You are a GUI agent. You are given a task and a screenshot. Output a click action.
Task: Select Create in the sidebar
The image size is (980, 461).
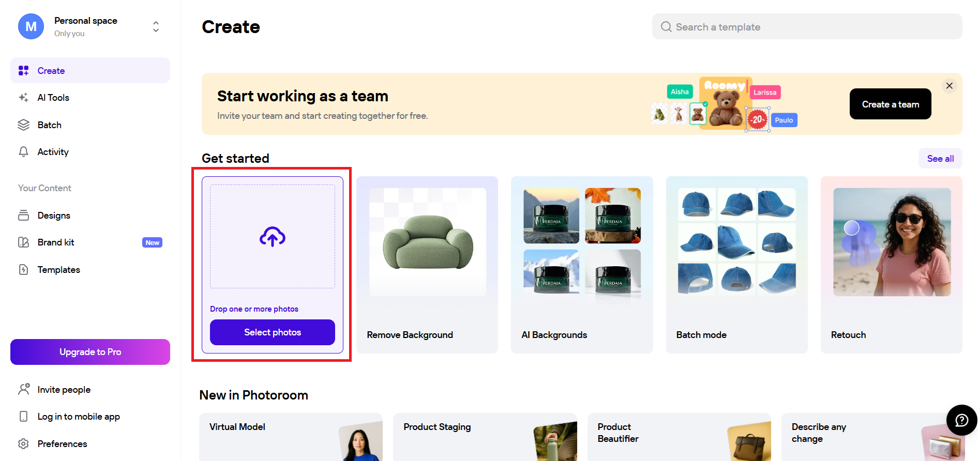[x=90, y=70]
